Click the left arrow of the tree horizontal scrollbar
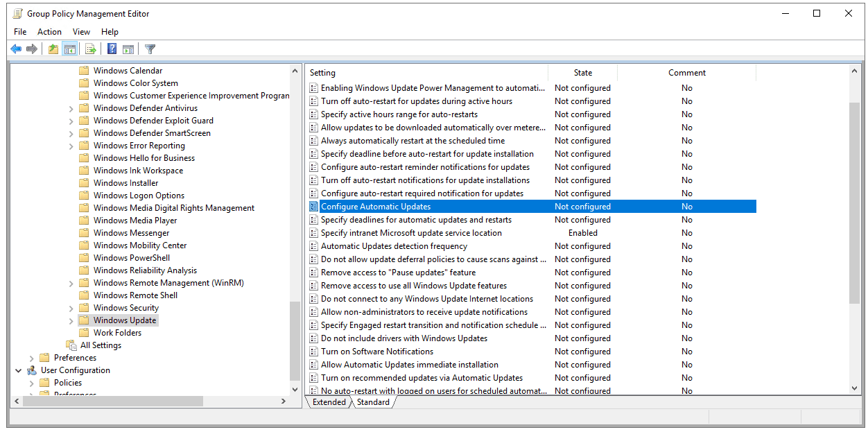 click(17, 401)
